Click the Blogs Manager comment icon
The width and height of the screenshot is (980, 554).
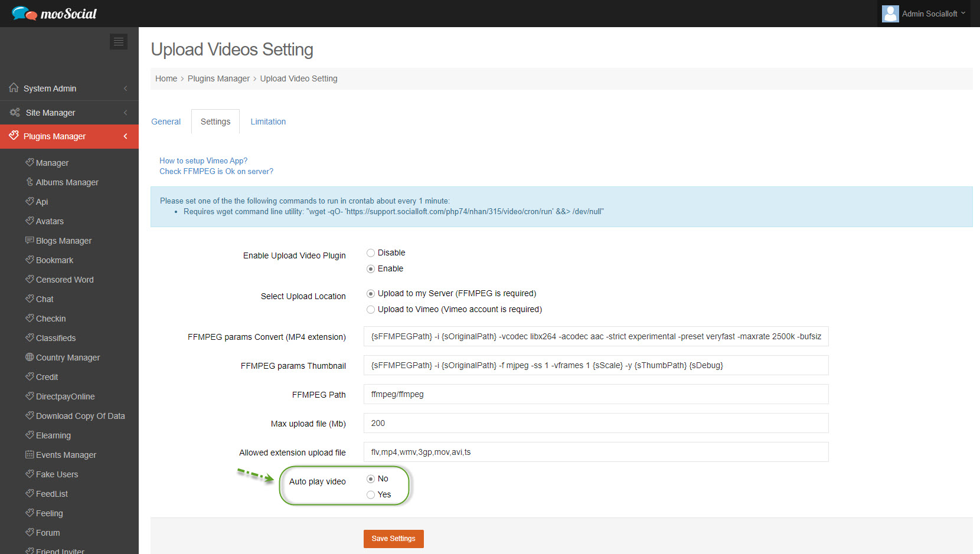[30, 240]
